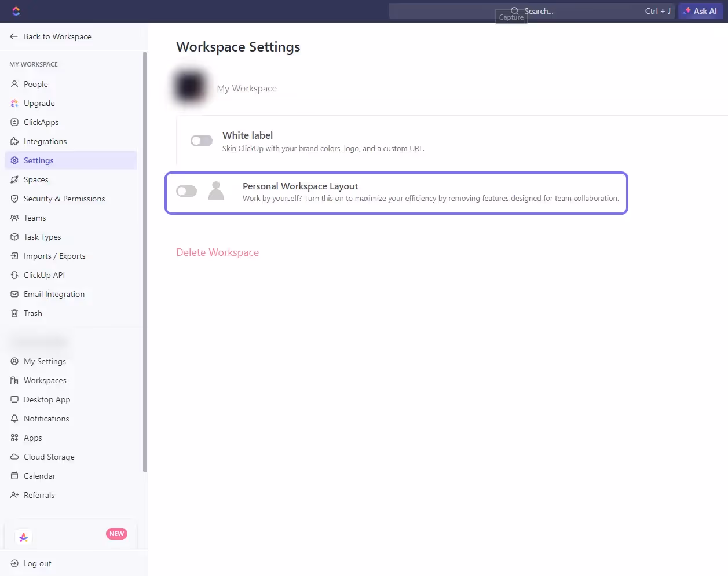Select the Upgrade diamond icon

point(13,103)
